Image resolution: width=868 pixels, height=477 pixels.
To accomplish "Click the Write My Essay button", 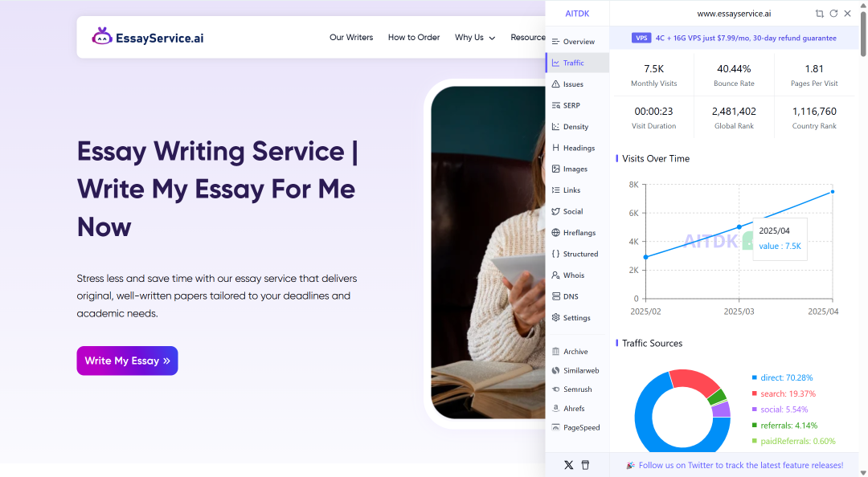I will pos(127,361).
